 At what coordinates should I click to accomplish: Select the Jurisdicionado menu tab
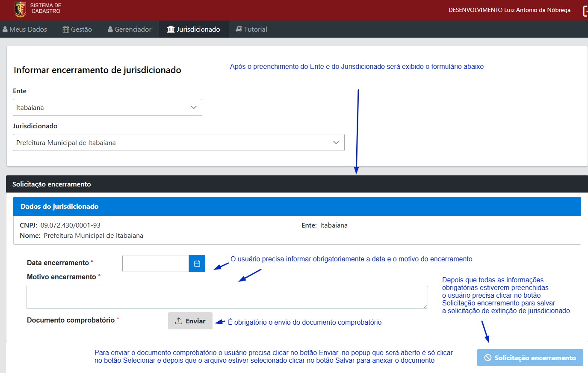(x=194, y=29)
